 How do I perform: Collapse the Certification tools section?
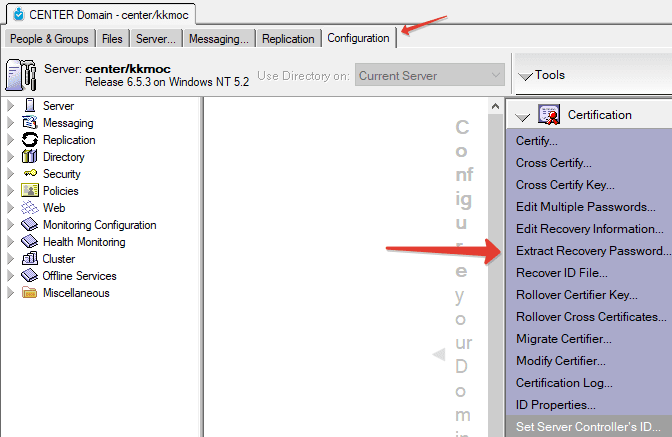pos(522,116)
